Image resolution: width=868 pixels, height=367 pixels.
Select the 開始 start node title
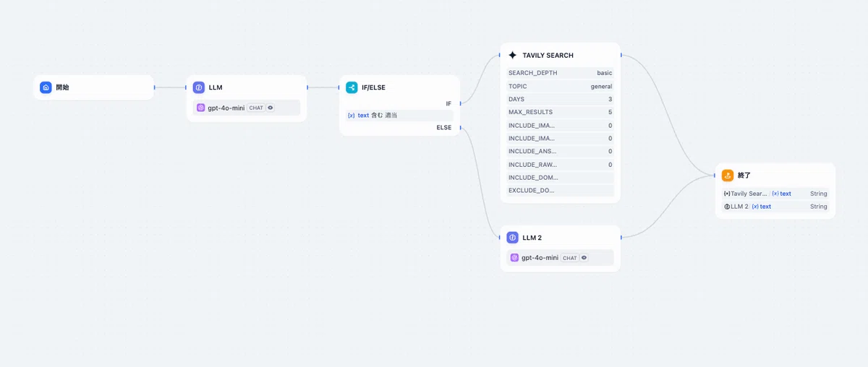pos(63,87)
